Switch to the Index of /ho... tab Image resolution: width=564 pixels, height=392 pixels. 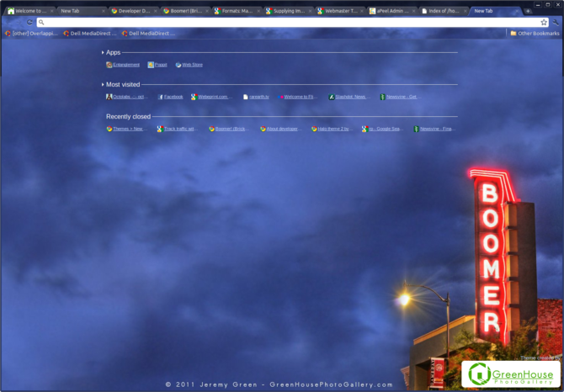pos(444,11)
